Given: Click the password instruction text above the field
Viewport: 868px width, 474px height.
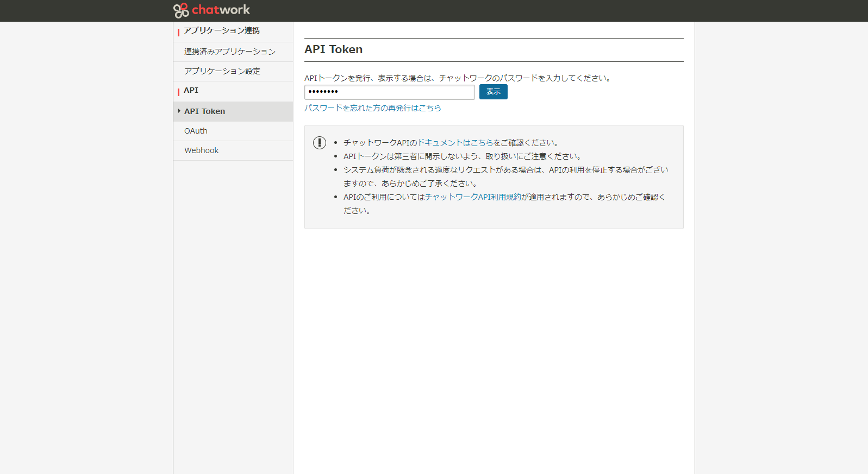Looking at the screenshot, I should [x=458, y=78].
